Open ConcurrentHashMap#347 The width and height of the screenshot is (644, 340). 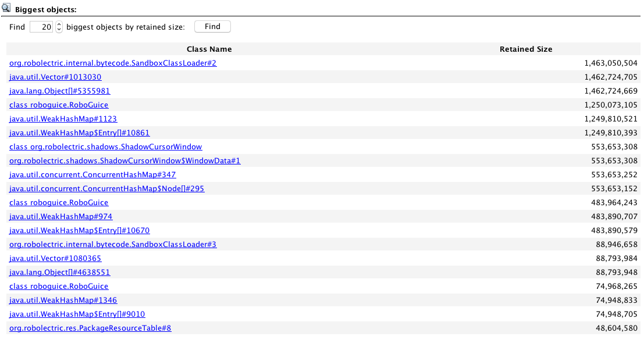pyautogui.click(x=92, y=174)
